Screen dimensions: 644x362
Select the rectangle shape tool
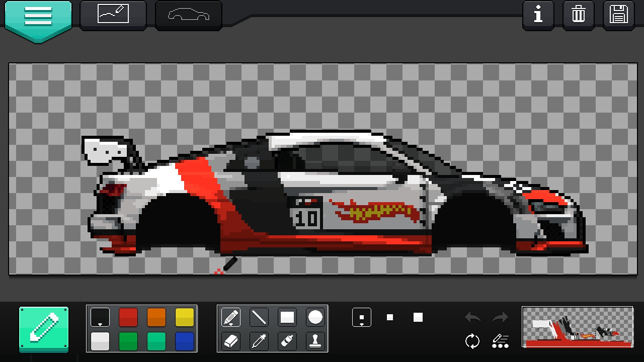[287, 317]
